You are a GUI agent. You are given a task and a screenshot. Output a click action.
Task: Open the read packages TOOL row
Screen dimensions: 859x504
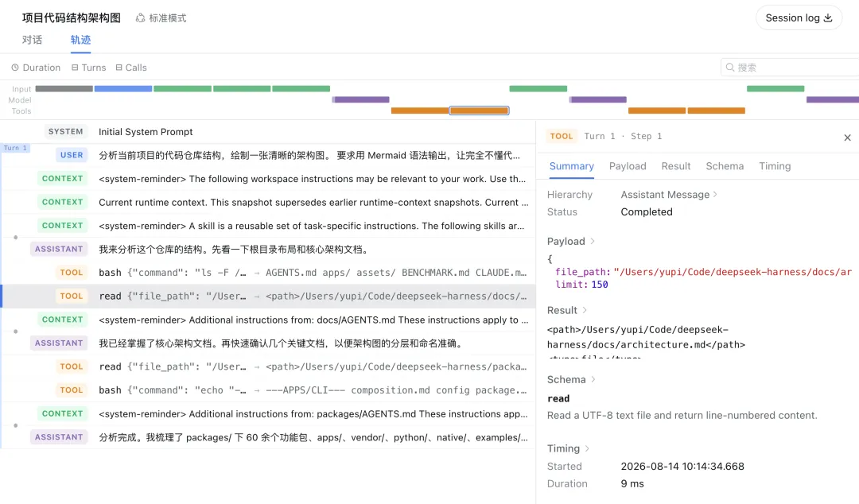(268, 367)
